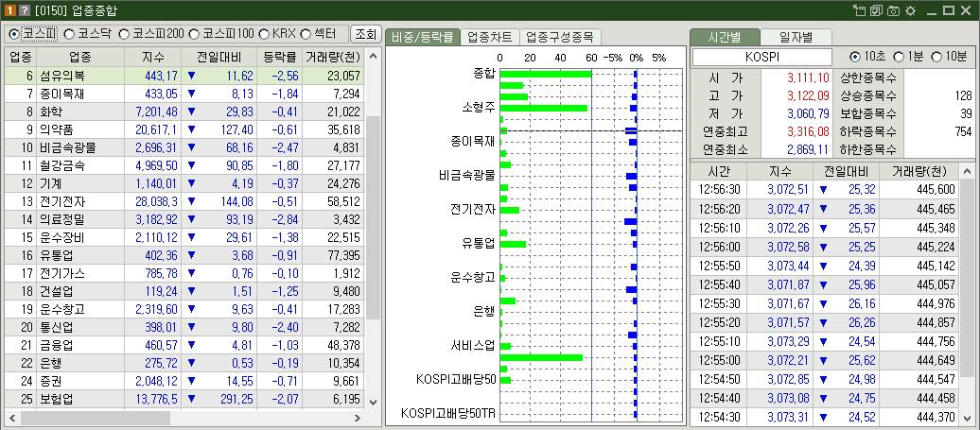
Task: Click the green 소형주 bar in the chart
Action: [544, 108]
